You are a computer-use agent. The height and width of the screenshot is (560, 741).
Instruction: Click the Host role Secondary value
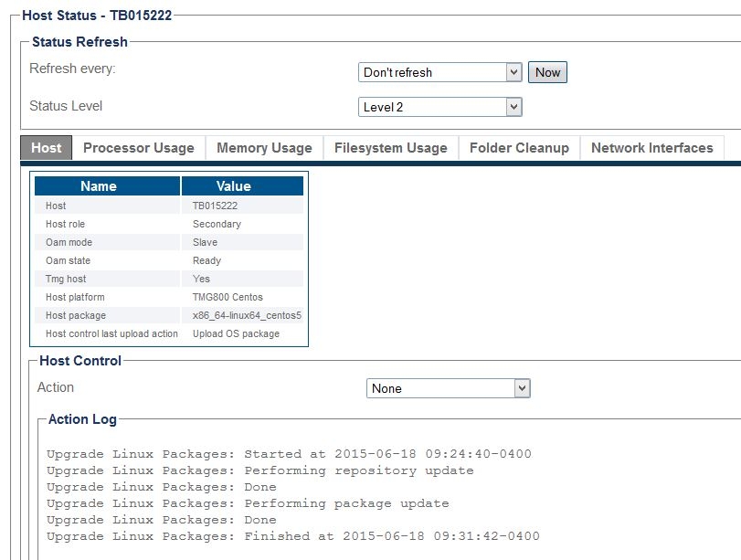(x=217, y=225)
